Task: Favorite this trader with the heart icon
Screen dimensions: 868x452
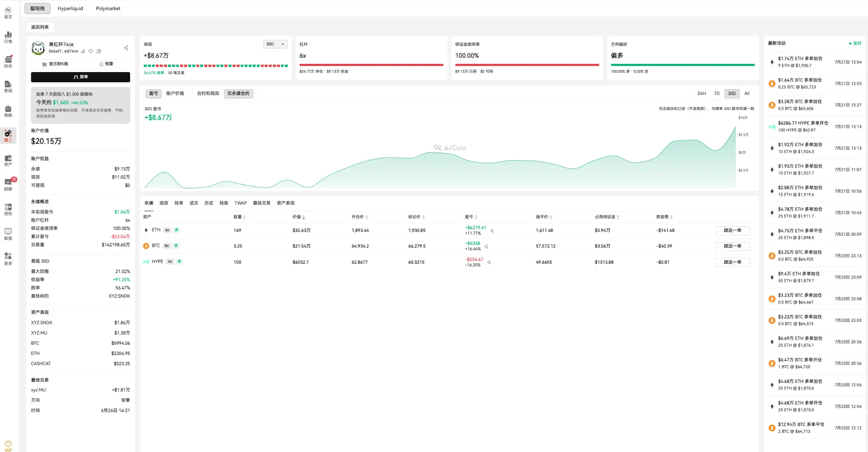Action: point(91,51)
